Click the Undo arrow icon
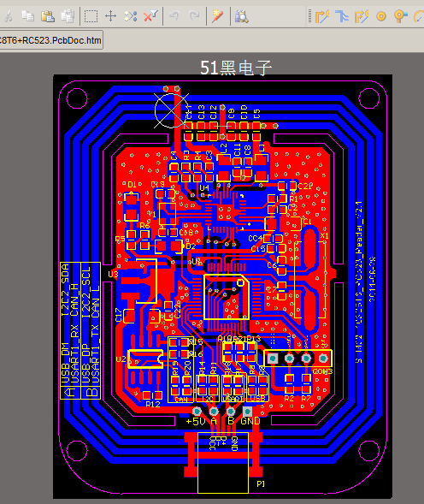 pyautogui.click(x=174, y=15)
